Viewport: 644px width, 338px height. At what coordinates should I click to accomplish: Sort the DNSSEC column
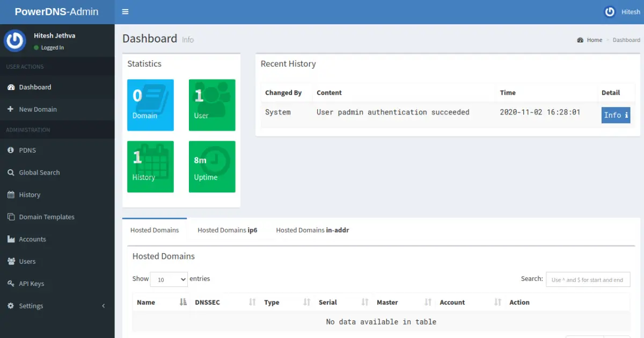[x=208, y=302]
